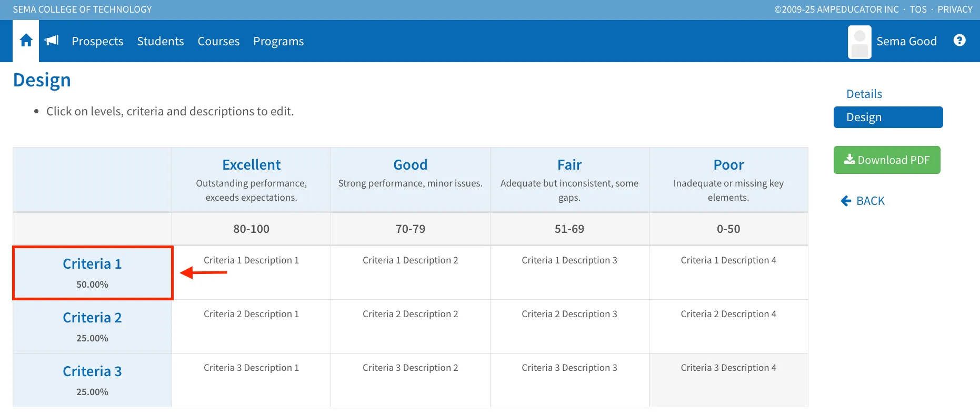Viewport: 980px width, 412px height.
Task: Open the Prospects menu
Action: click(x=97, y=41)
